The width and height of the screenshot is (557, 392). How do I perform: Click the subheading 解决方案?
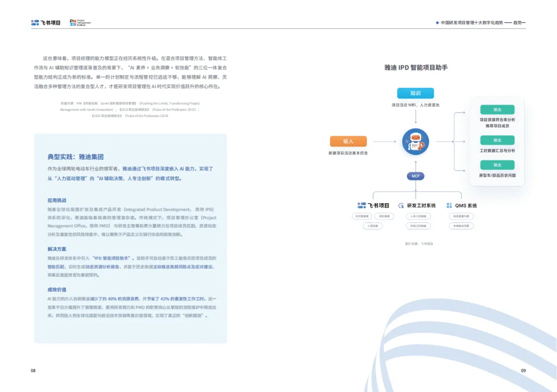coord(57,249)
